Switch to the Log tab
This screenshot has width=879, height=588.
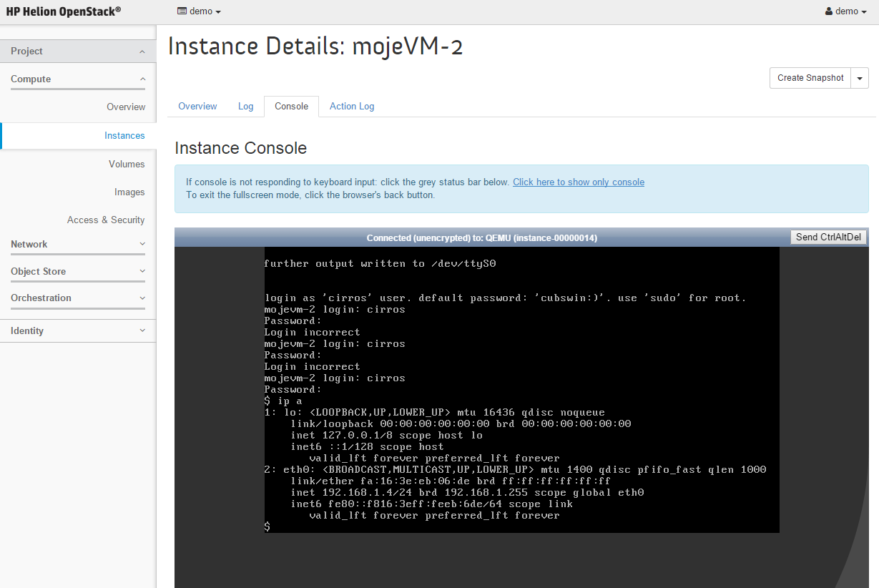tap(246, 107)
